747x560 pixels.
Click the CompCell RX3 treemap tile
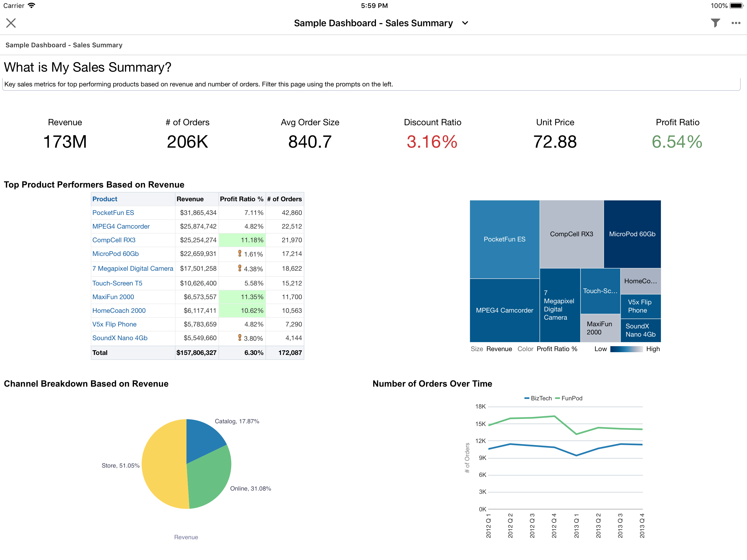point(571,234)
